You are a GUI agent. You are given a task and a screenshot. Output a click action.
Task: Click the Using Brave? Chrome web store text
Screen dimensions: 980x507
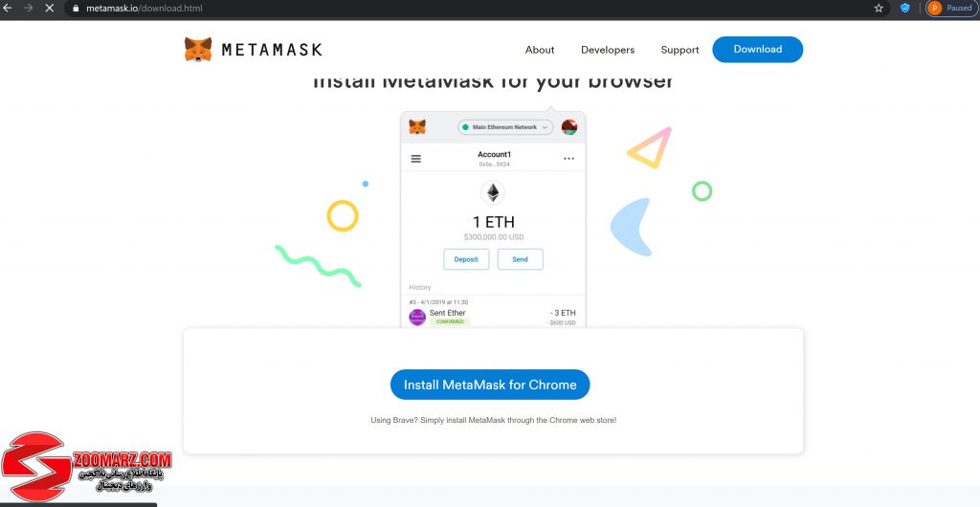494,420
